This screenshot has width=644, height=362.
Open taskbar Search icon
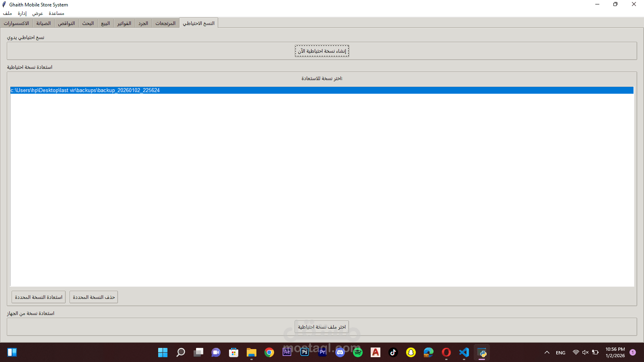pyautogui.click(x=181, y=353)
